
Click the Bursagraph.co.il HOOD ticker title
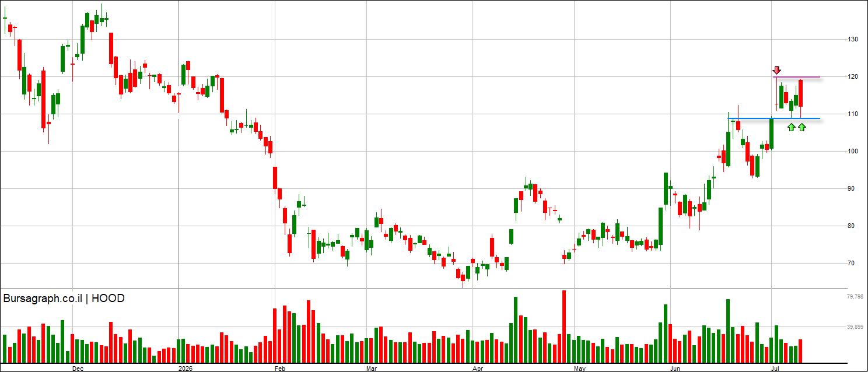(x=64, y=299)
